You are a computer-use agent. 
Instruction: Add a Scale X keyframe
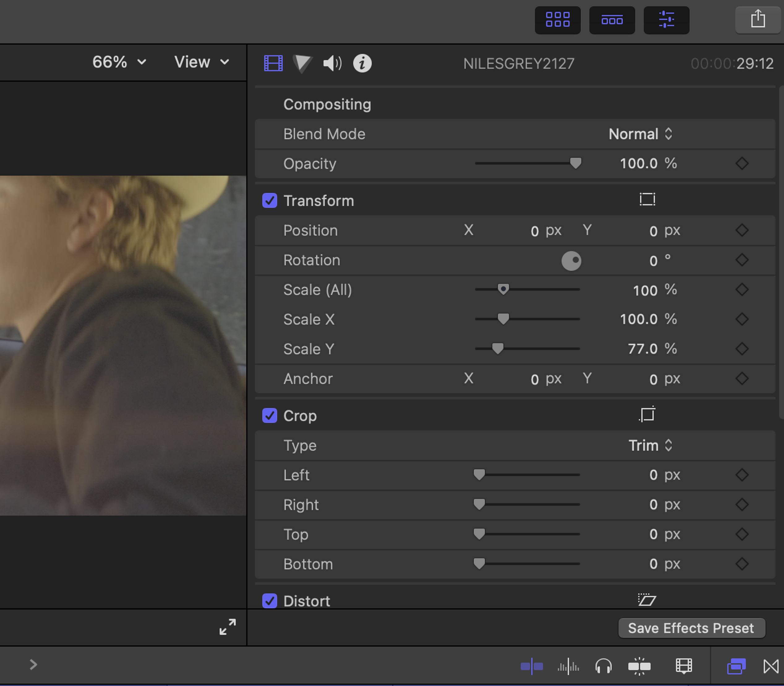pos(741,319)
